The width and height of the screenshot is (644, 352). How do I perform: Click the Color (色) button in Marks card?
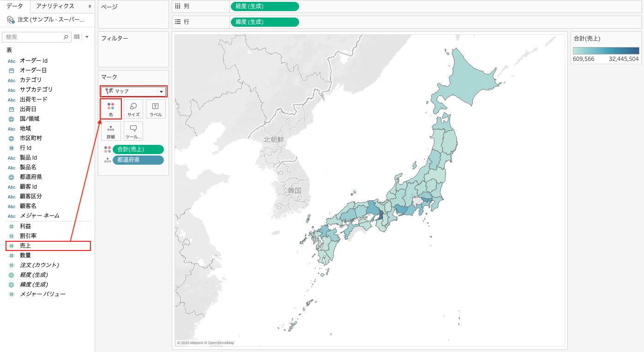pyautogui.click(x=111, y=109)
